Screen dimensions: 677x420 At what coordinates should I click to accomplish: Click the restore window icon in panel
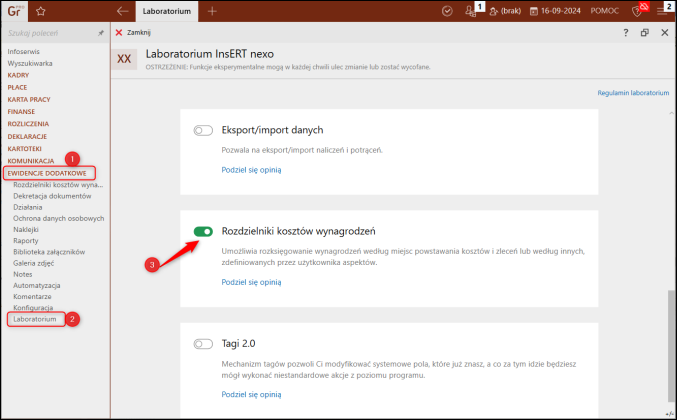[645, 32]
